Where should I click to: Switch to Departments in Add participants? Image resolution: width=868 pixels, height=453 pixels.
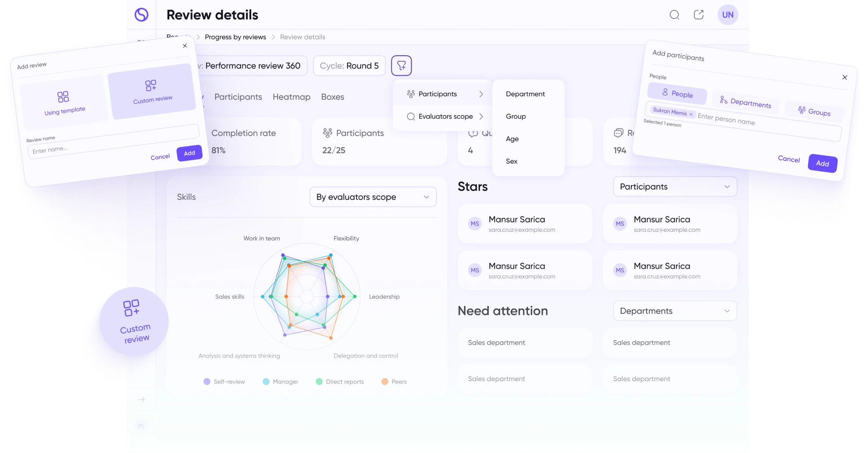[x=745, y=102]
